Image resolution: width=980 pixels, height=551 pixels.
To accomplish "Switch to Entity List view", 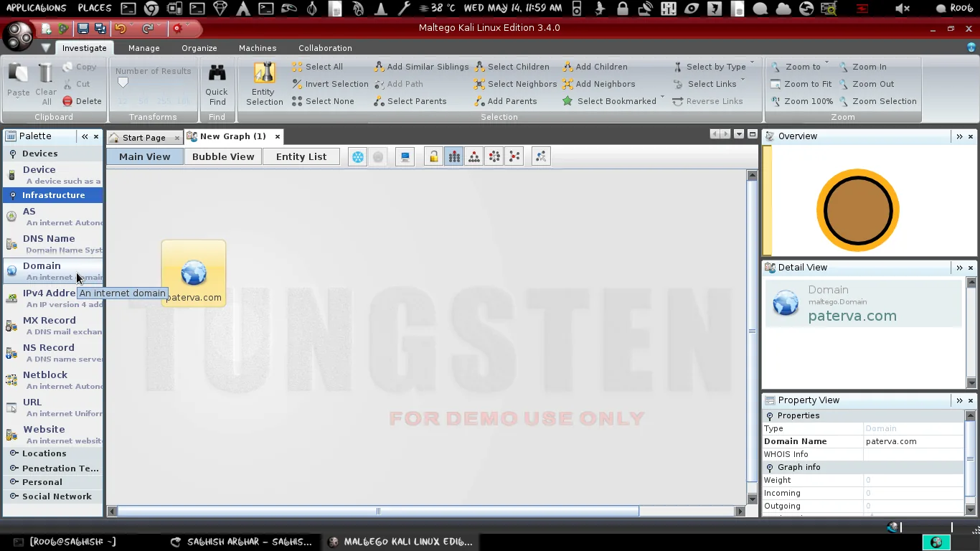I will (301, 156).
